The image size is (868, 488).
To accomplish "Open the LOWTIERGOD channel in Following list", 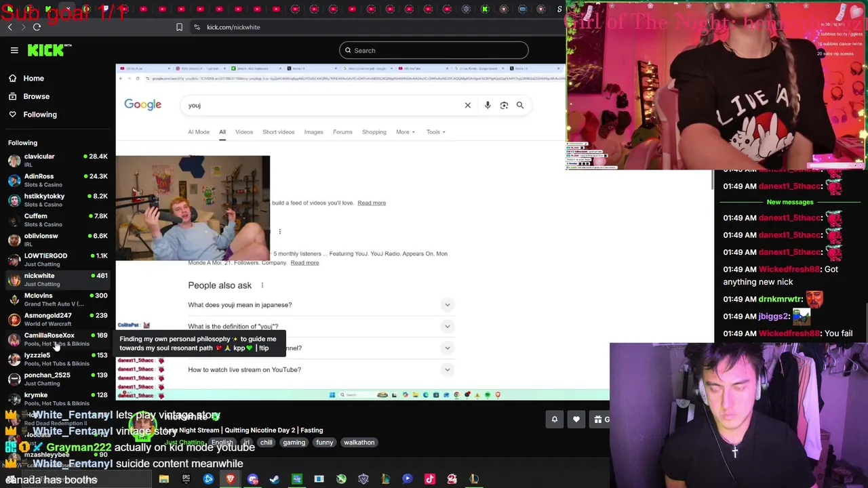I will pos(58,260).
